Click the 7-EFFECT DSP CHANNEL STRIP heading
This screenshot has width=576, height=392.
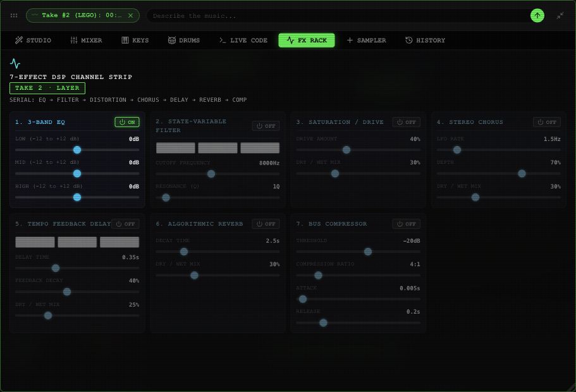coord(71,77)
